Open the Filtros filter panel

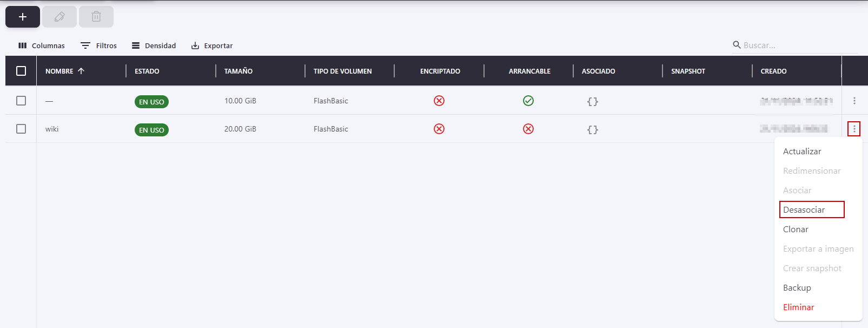click(x=98, y=45)
